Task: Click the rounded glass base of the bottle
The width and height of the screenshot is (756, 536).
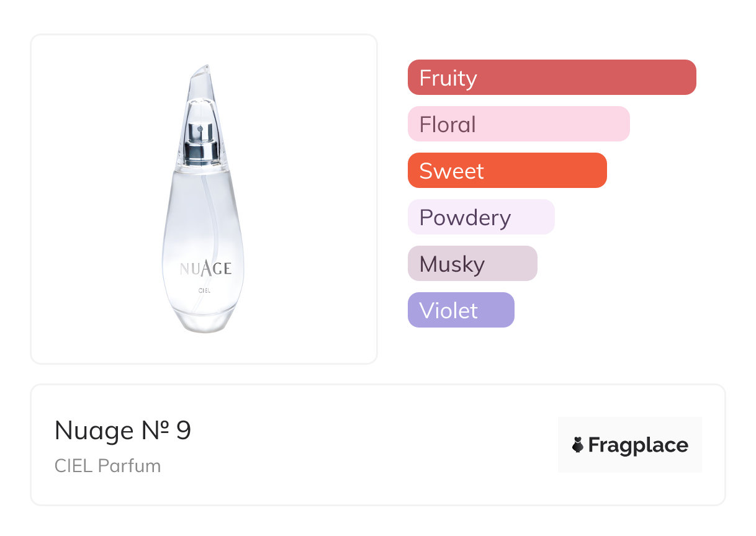Action: 204,319
